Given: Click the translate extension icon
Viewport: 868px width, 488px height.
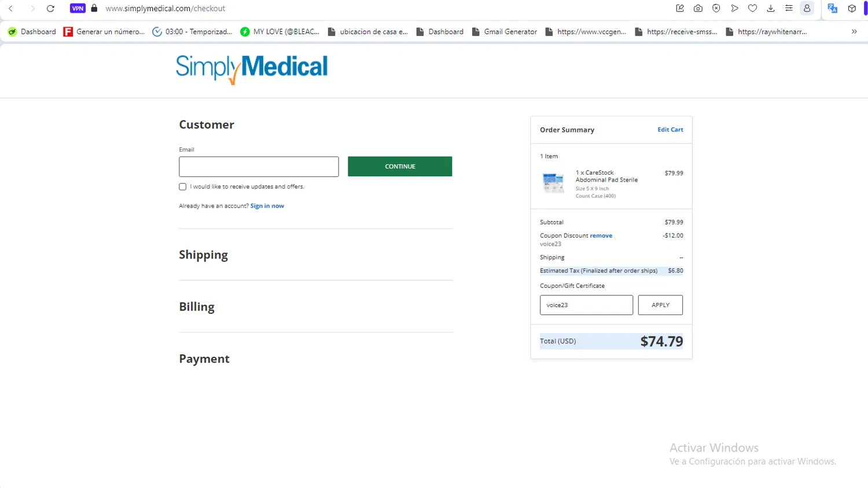Looking at the screenshot, I should click(x=833, y=8).
